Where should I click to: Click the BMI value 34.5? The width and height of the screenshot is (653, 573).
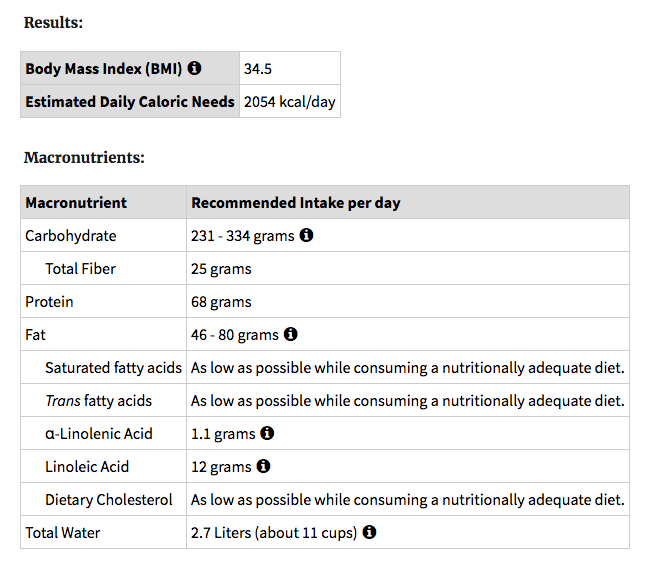(258, 69)
